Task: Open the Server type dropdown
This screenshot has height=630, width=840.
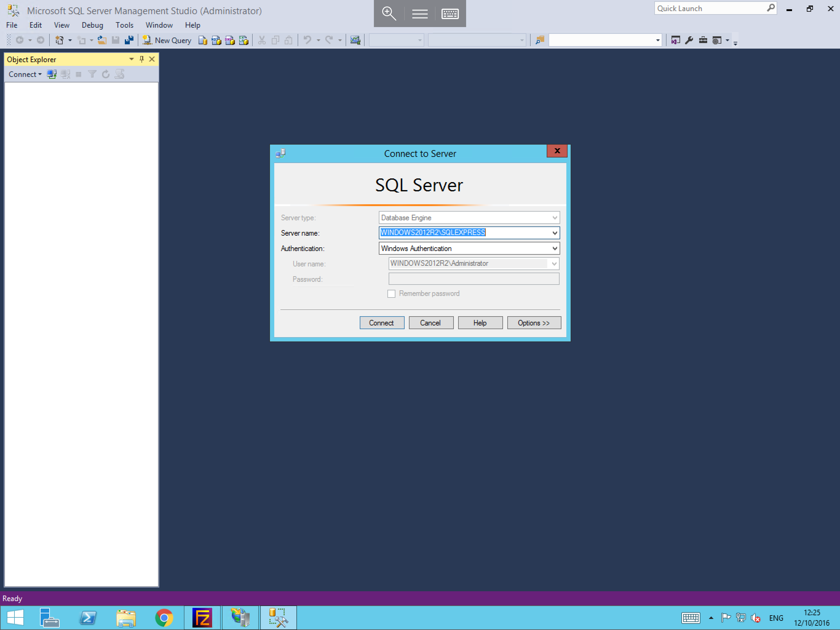Action: tap(555, 218)
